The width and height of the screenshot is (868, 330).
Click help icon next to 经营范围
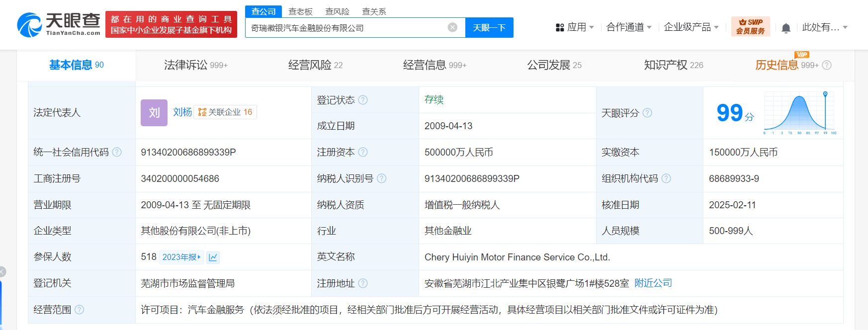(x=80, y=310)
